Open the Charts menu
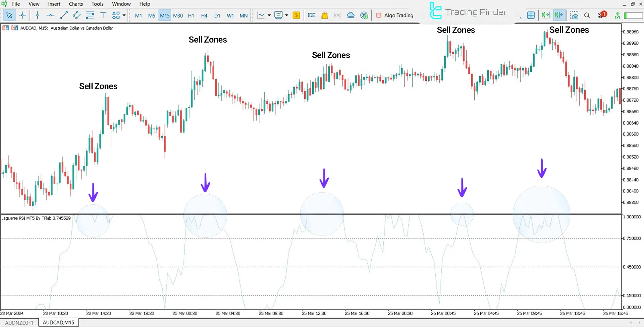The height and width of the screenshot is (327, 644). 75,4
